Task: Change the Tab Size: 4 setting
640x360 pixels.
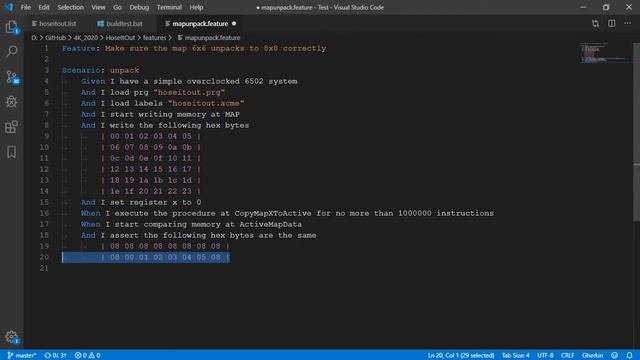Action: click(516, 356)
